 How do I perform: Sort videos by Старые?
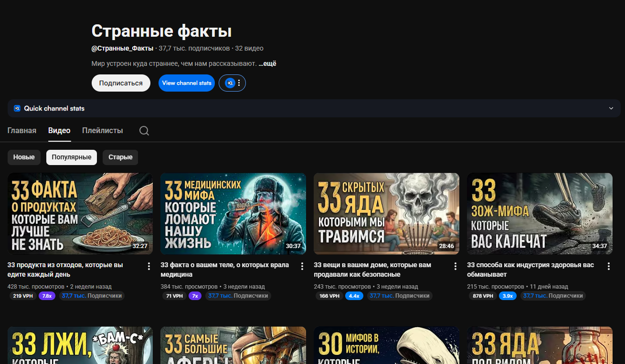(x=120, y=157)
